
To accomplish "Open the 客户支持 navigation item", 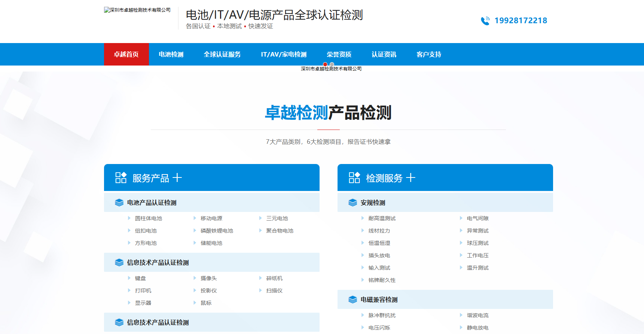I will pyautogui.click(x=429, y=54).
